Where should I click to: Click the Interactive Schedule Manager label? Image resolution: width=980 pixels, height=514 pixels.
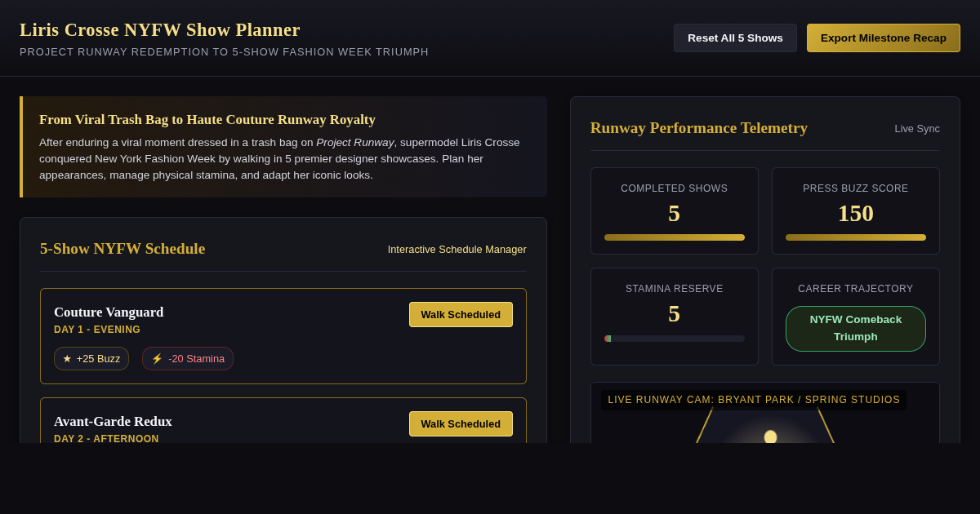tap(457, 249)
